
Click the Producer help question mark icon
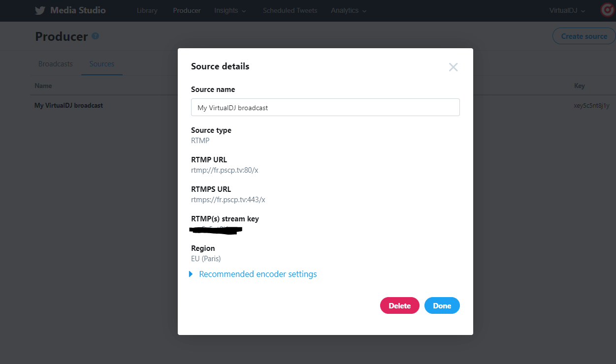pyautogui.click(x=96, y=36)
